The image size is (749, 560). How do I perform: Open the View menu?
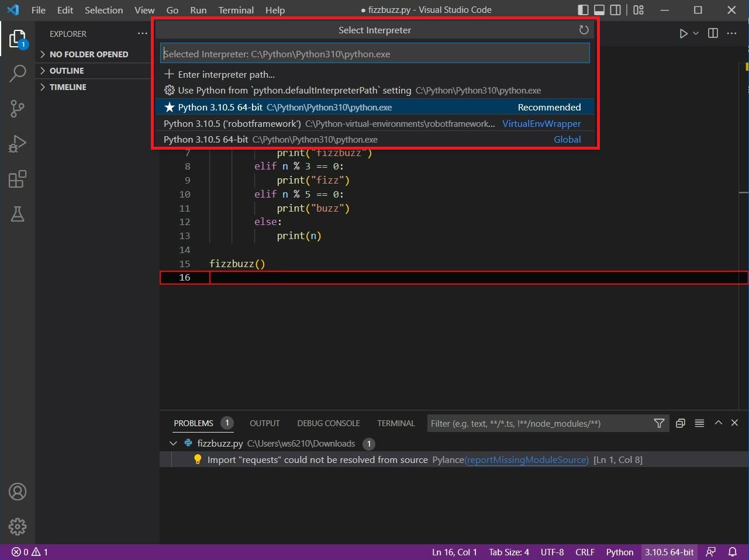point(144,10)
